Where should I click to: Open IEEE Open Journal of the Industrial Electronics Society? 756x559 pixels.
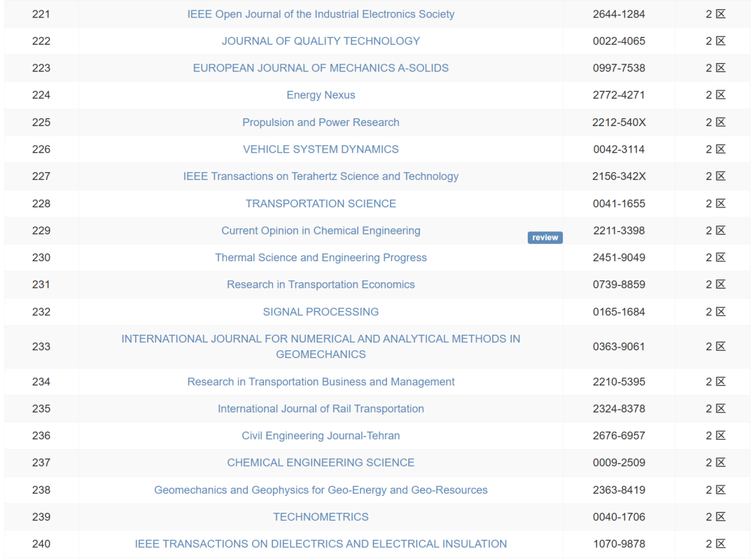point(321,14)
